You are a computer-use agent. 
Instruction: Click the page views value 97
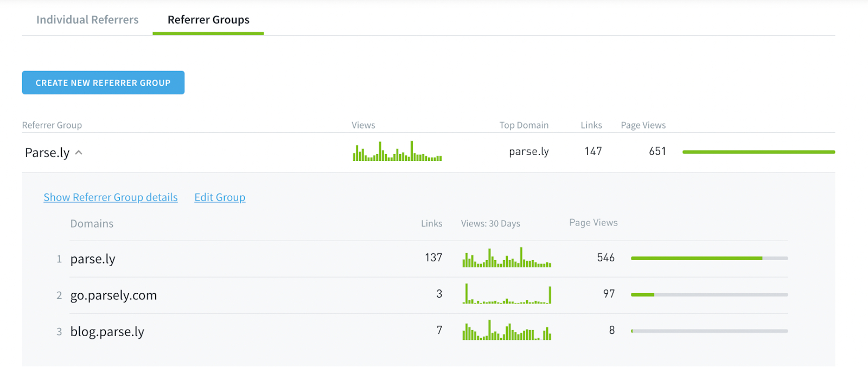(609, 294)
